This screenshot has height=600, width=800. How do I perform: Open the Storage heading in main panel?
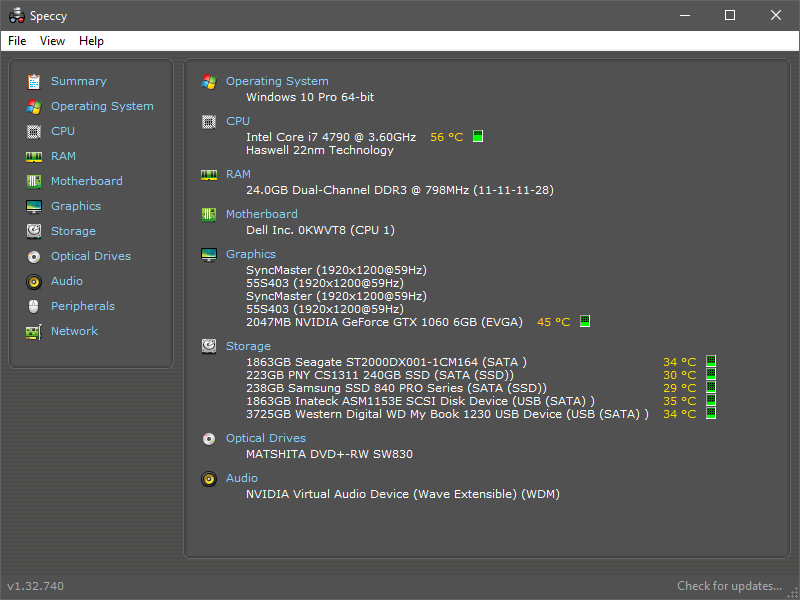tap(248, 346)
